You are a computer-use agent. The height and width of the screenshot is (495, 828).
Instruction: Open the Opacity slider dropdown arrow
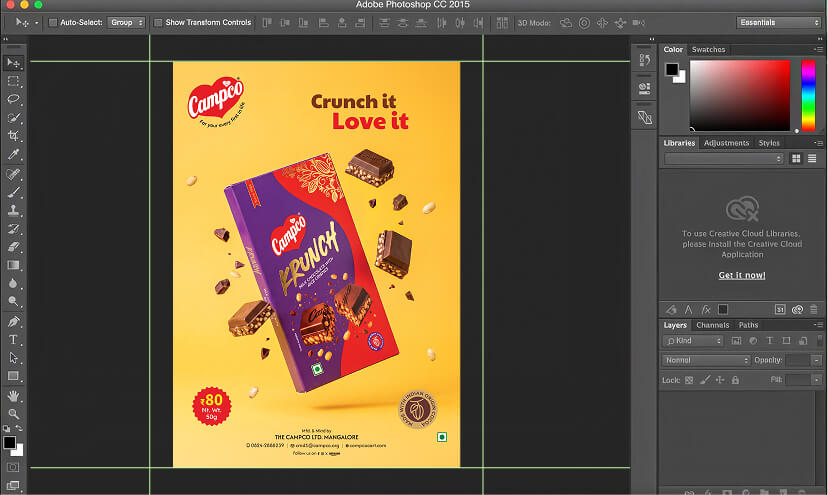[817, 360]
